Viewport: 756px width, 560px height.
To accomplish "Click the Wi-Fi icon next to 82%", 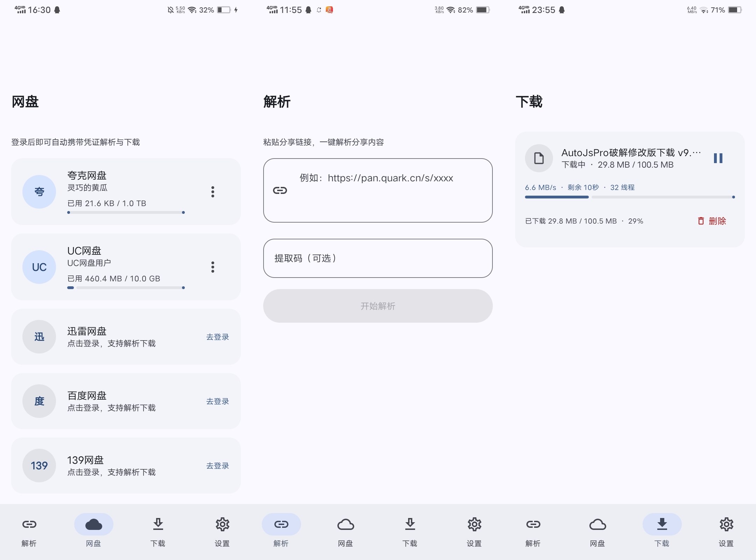I will (x=451, y=10).
